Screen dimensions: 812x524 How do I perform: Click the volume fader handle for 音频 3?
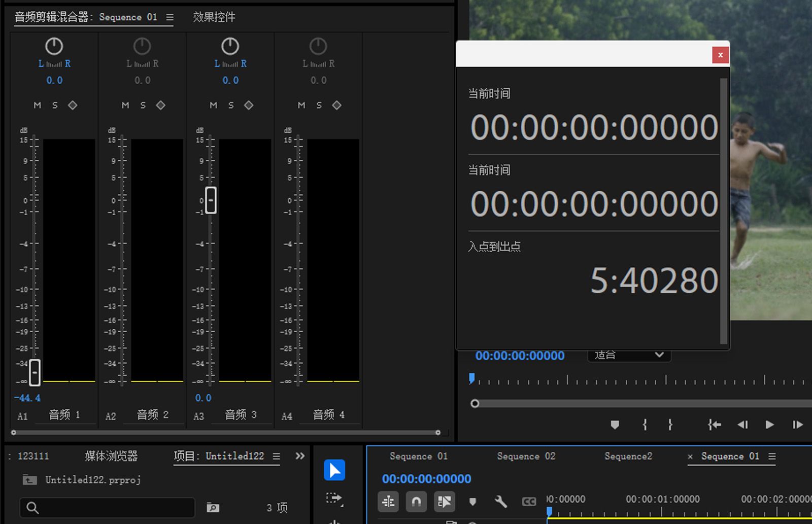(211, 200)
